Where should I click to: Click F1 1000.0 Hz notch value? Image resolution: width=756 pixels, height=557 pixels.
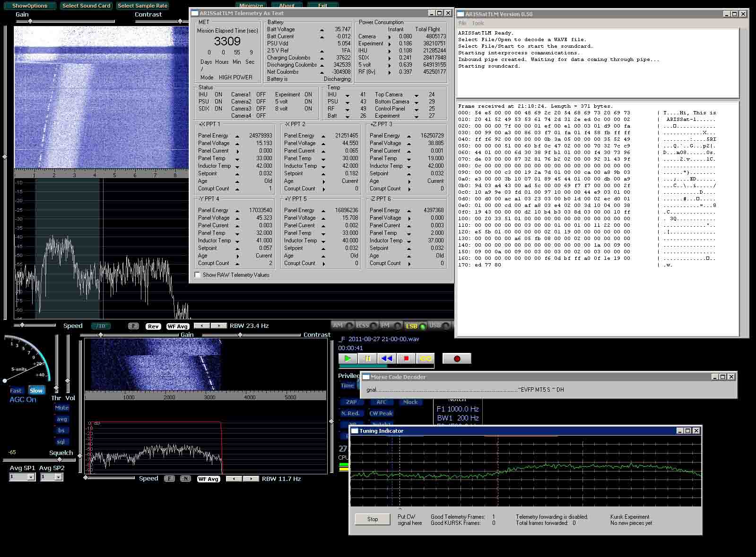click(457, 409)
